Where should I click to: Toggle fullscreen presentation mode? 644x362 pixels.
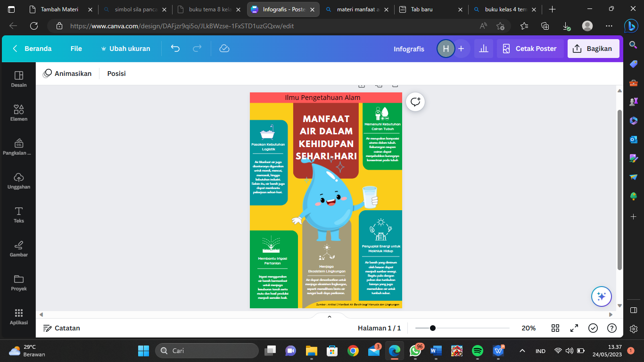(574, 328)
